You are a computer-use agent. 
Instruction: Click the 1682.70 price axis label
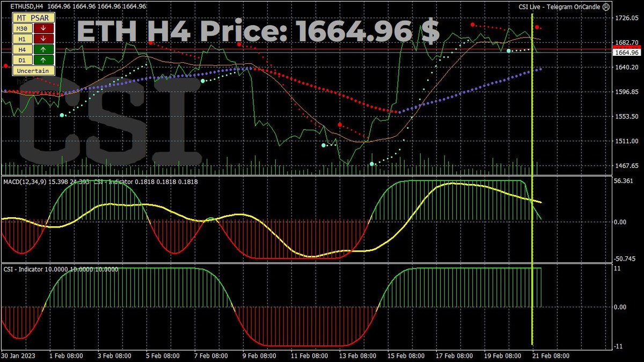pyautogui.click(x=626, y=43)
